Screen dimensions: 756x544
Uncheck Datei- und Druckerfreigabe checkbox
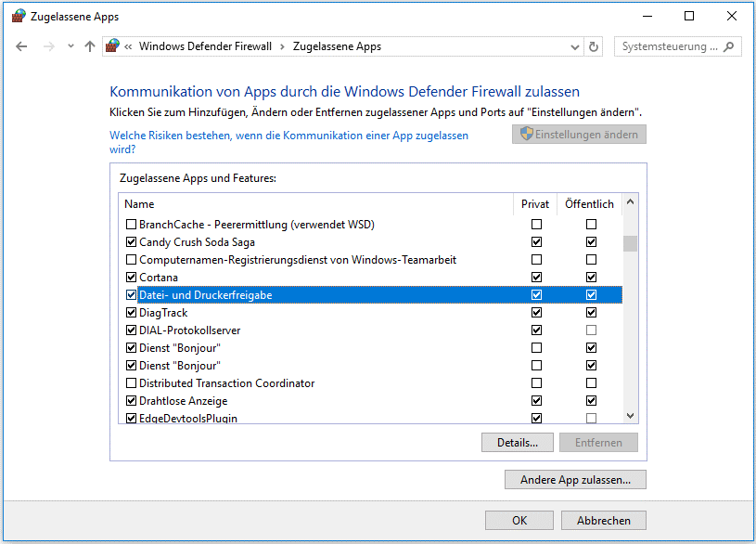click(x=131, y=295)
